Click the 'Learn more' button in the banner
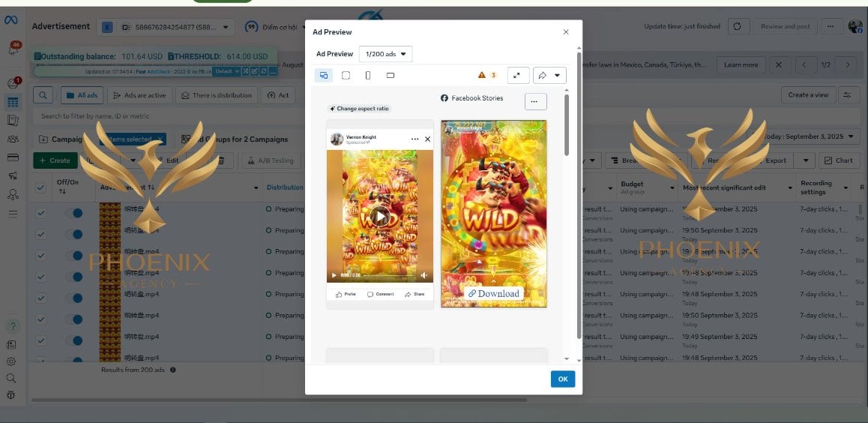Image resolution: width=868 pixels, height=423 pixels. pos(741,64)
